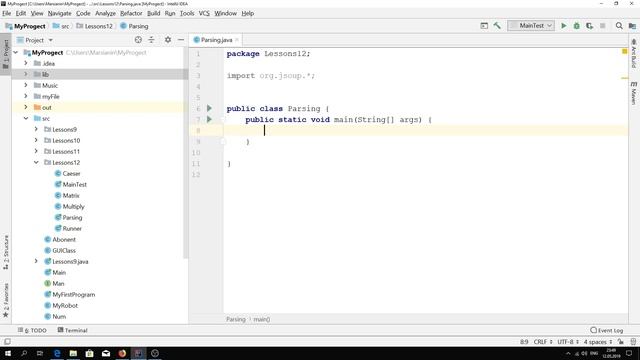Image resolution: width=640 pixels, height=360 pixels.
Task: Open Mail app from taskbar
Action: 106,353
